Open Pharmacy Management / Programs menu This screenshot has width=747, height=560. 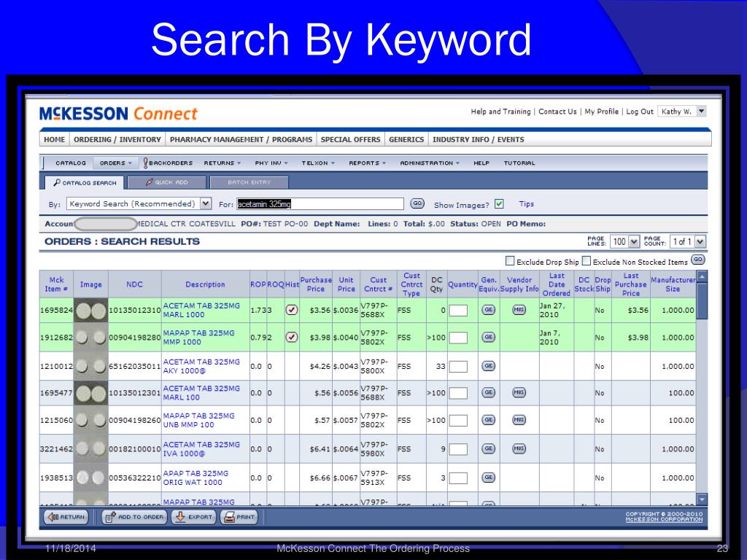[241, 139]
